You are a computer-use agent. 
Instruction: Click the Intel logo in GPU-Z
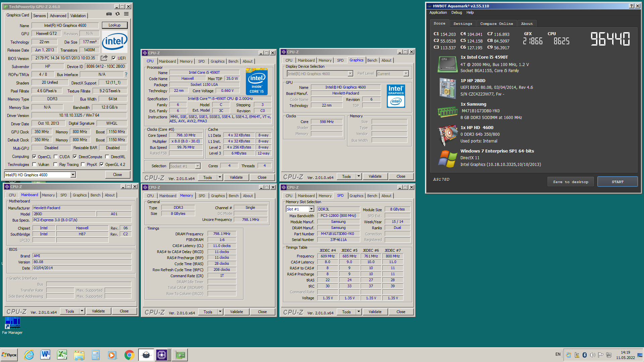click(x=114, y=42)
